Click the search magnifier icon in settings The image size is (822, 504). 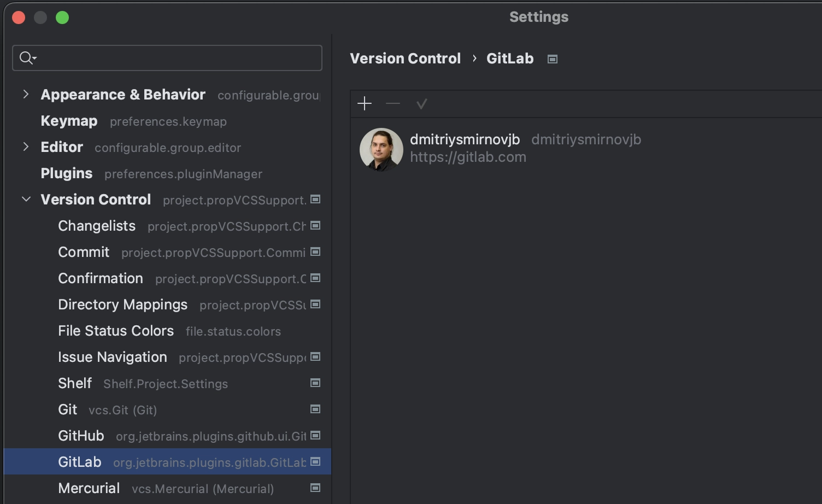pyautogui.click(x=27, y=57)
